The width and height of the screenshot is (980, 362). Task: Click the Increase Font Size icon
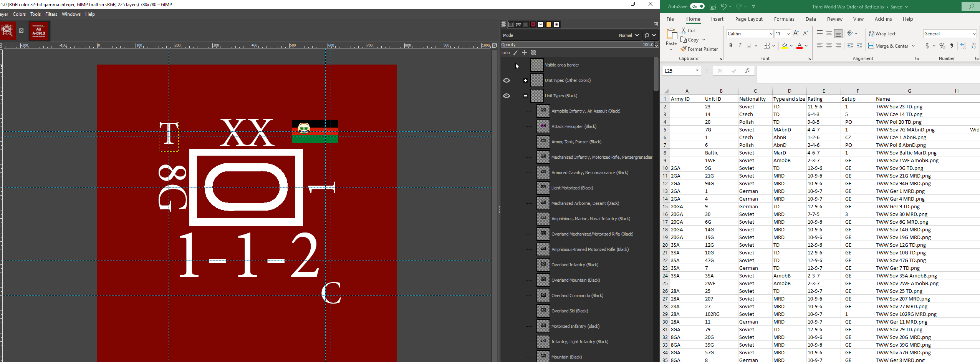796,33
